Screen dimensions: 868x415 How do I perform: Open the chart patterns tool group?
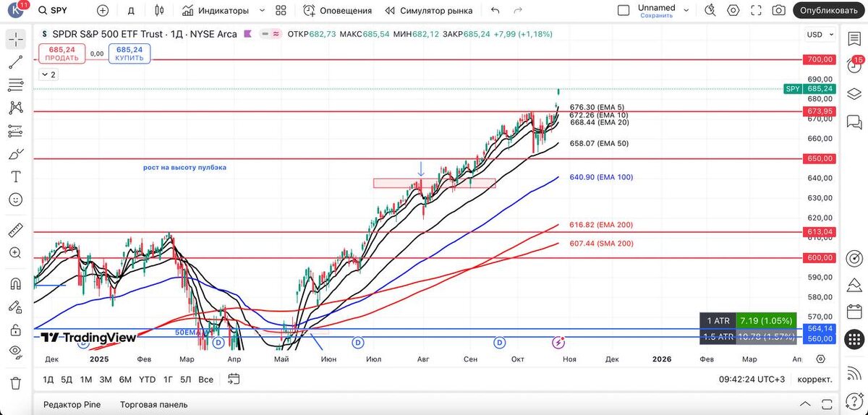[x=15, y=108]
